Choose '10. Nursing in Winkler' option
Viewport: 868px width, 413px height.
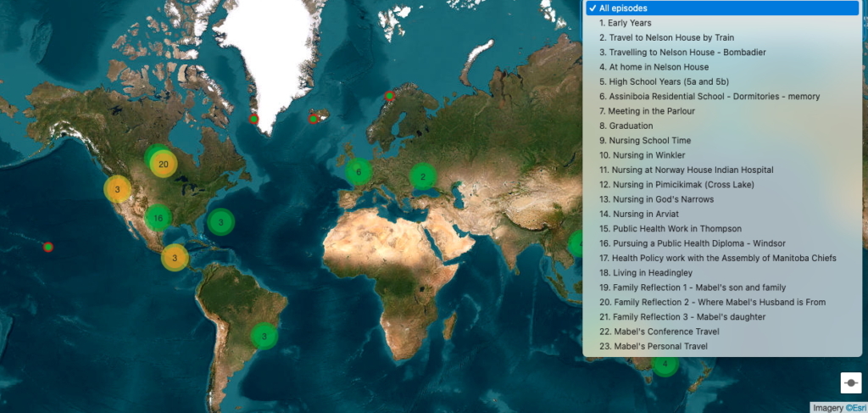(642, 155)
